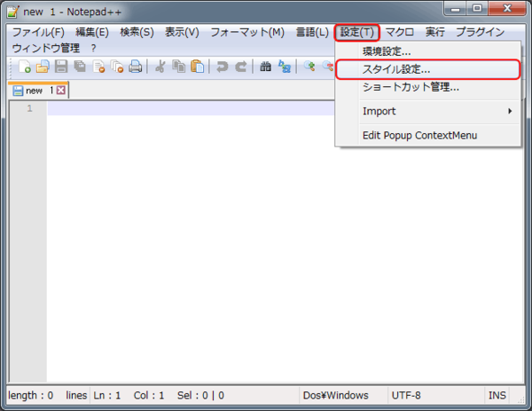Click the Copy toolbar icon
The width and height of the screenshot is (532, 411).
click(x=178, y=67)
